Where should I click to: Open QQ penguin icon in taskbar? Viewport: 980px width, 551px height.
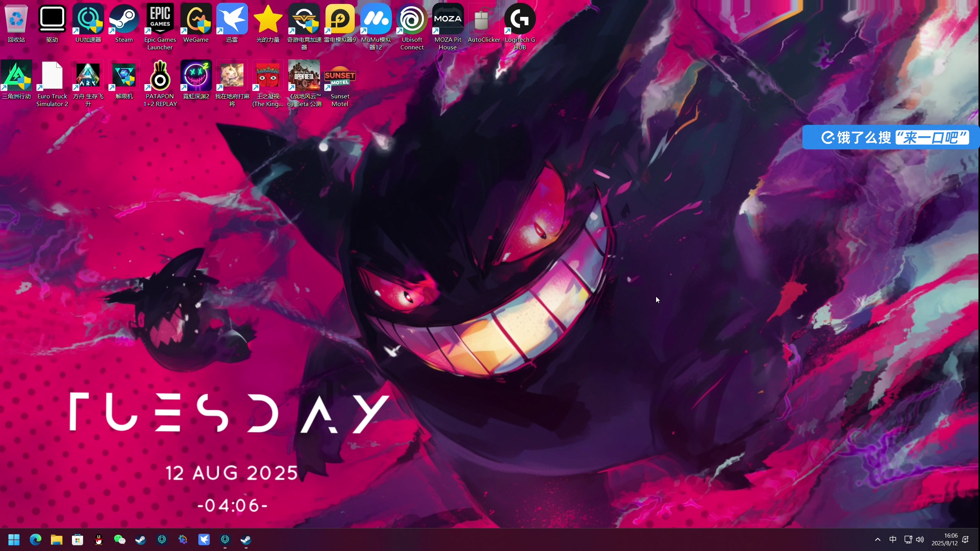click(99, 540)
